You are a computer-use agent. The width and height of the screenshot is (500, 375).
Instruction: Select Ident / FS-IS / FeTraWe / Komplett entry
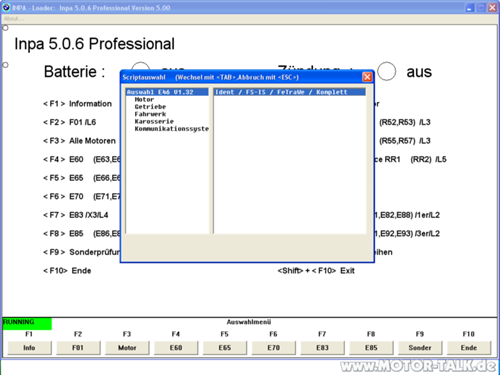click(289, 92)
